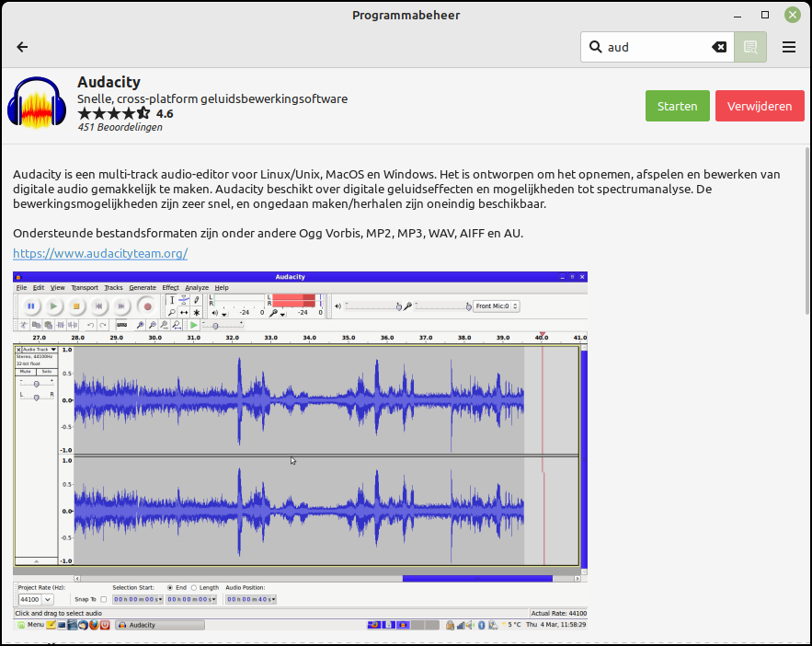Click the vertical scrollbar of the description page
812x646 pixels.
[807, 231]
